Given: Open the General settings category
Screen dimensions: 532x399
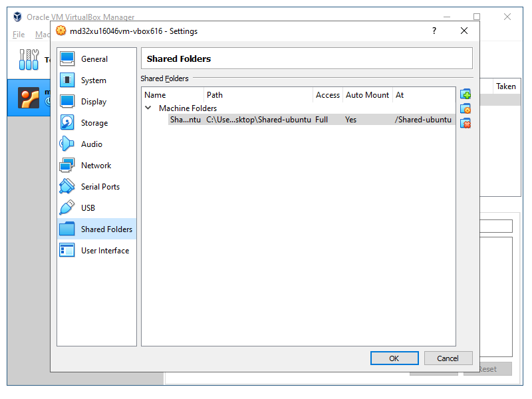Looking at the screenshot, I should pos(94,59).
